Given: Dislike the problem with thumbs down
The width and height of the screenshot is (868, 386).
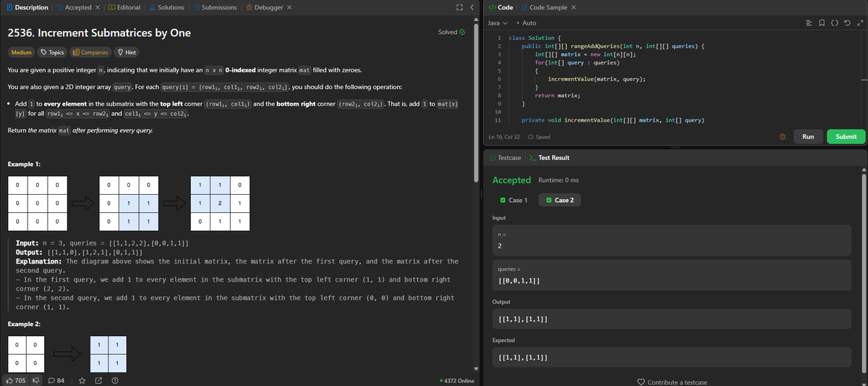Looking at the screenshot, I should [x=35, y=380].
